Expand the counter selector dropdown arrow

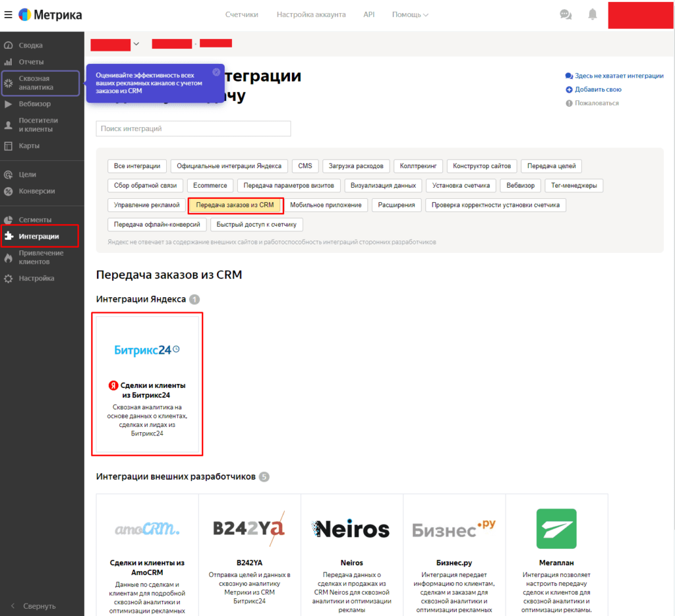tap(136, 44)
